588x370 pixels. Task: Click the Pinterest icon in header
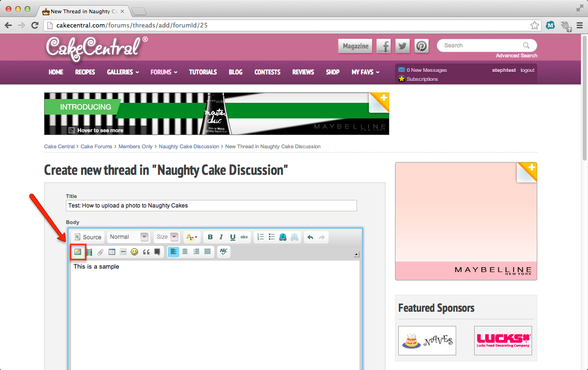coord(422,46)
